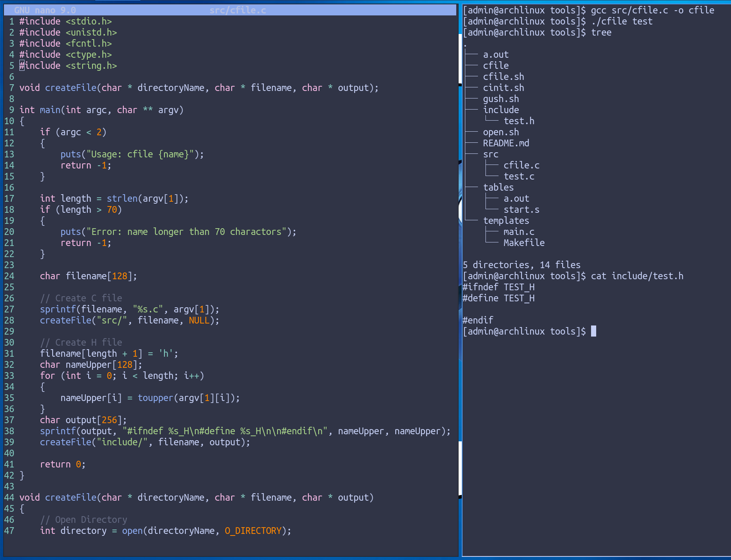Click the char nameUpper[128] declaration
This screenshot has width=731, height=560.
click(x=91, y=365)
